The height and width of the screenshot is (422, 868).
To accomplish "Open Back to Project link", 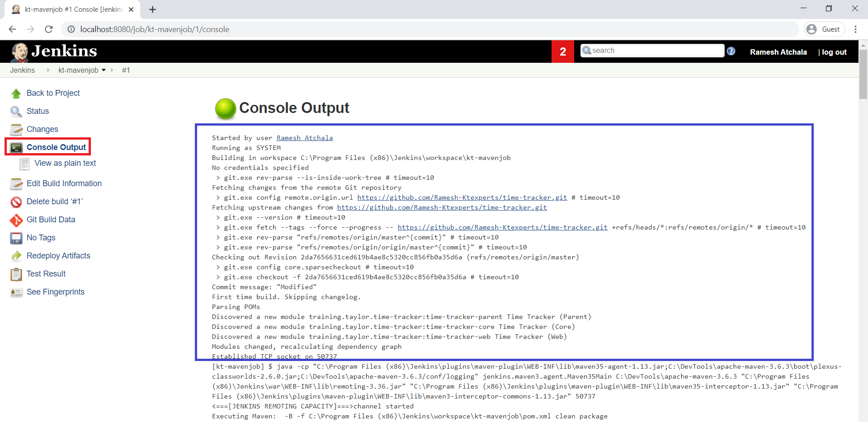I will pyautogui.click(x=53, y=93).
